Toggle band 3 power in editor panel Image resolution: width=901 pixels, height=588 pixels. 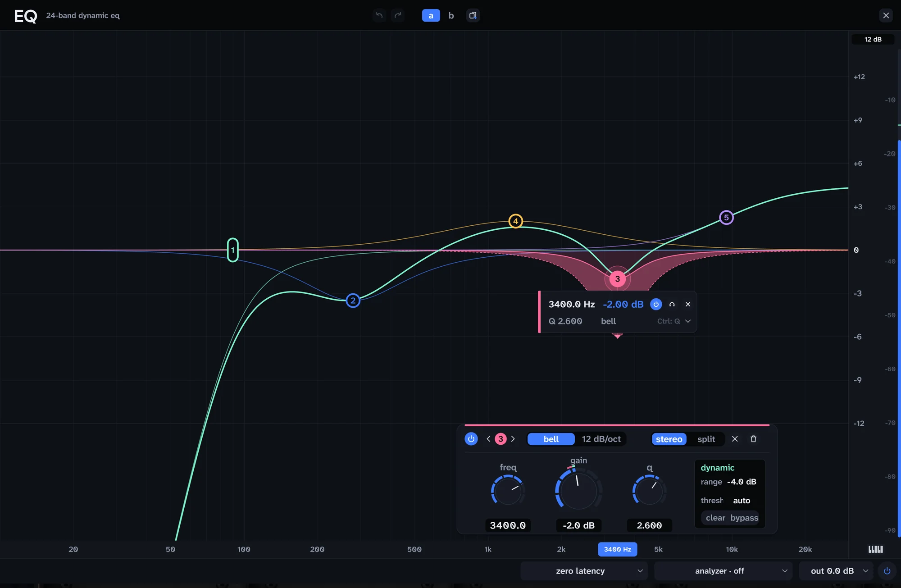(x=471, y=439)
